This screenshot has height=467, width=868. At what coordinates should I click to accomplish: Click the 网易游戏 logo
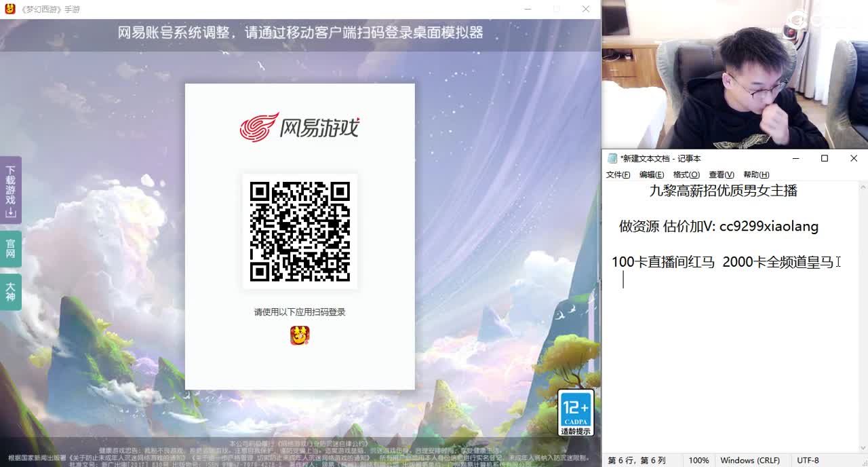(300, 128)
